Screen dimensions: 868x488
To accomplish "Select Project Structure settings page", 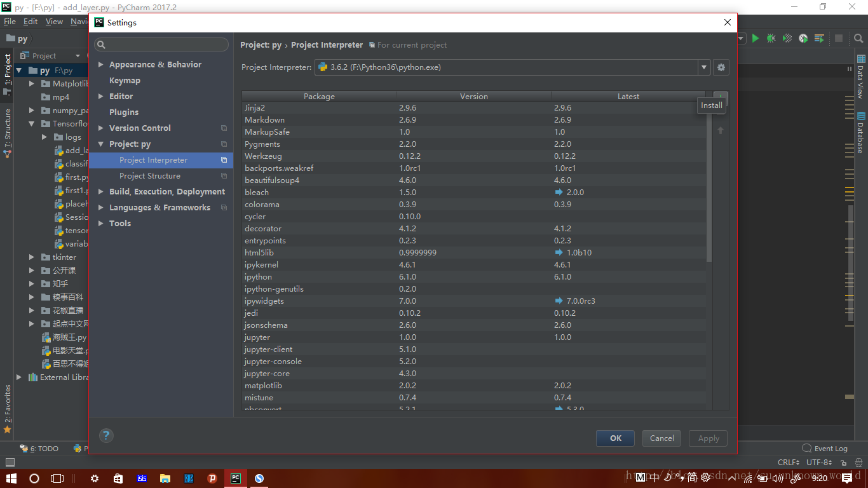I will (x=150, y=176).
